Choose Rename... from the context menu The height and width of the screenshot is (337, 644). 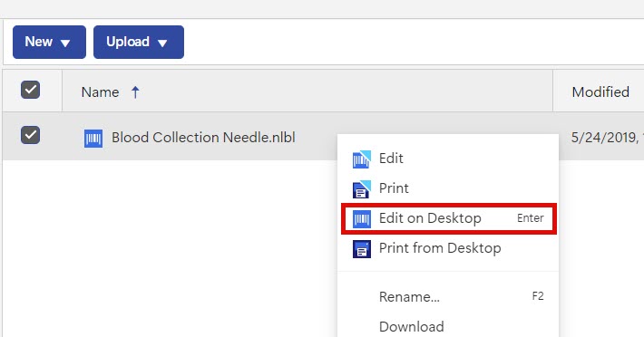(x=448, y=296)
